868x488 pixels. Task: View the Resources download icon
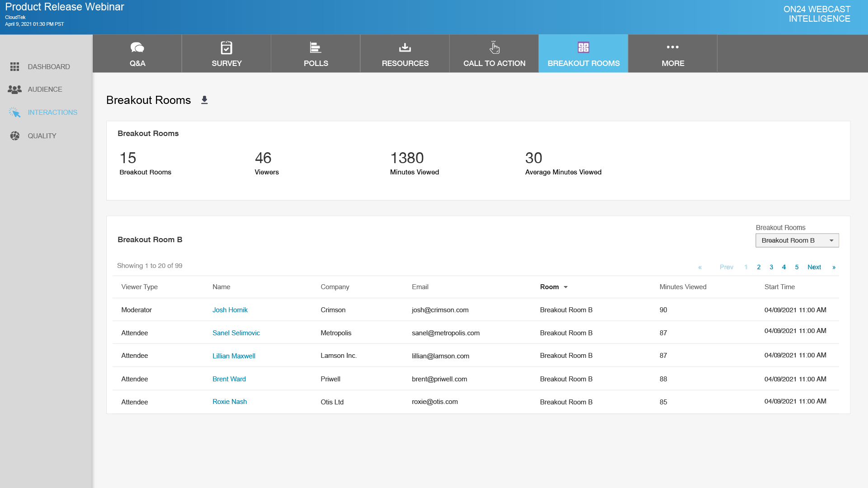coord(405,48)
